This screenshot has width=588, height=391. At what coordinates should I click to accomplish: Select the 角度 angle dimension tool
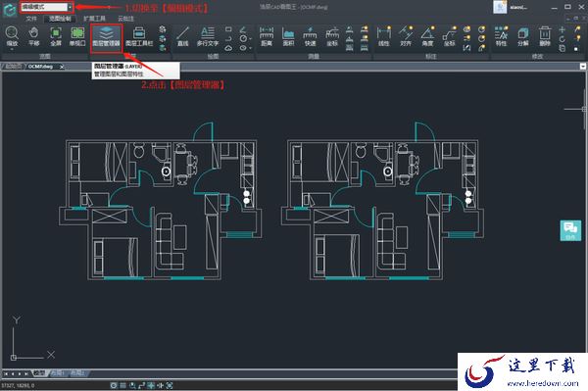click(x=427, y=36)
